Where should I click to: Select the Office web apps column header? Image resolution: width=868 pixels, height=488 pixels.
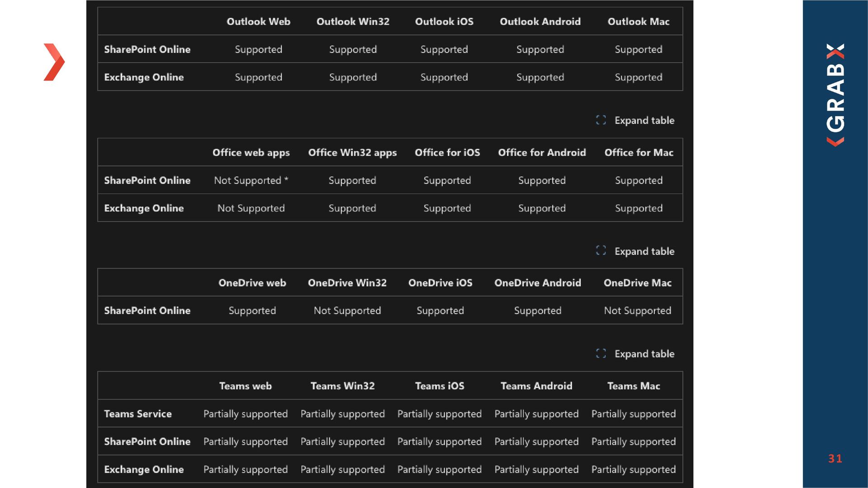[251, 153]
